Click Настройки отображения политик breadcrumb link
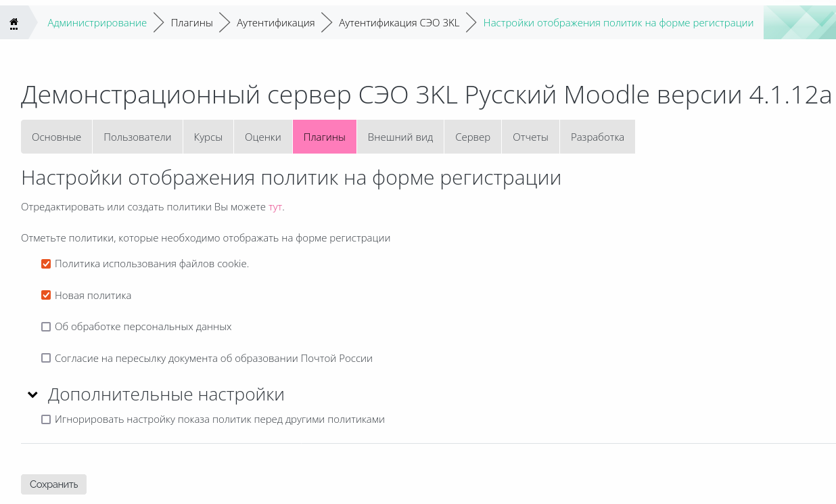This screenshot has height=504, width=836. point(618,23)
